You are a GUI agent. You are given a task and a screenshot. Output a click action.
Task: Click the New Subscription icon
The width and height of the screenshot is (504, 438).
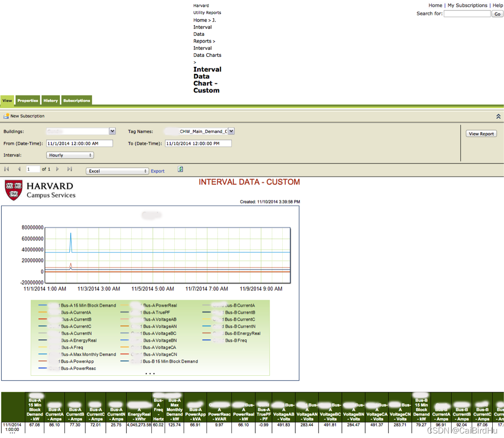pyautogui.click(x=6, y=116)
